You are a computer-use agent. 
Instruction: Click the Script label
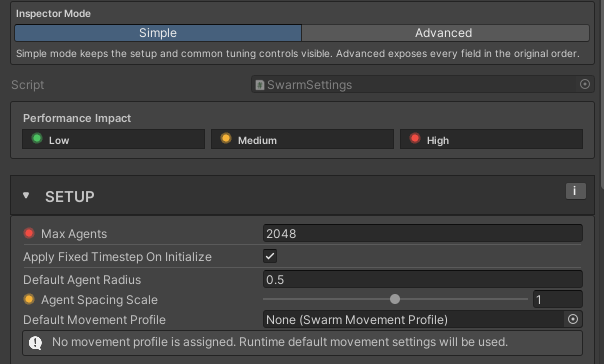pos(28,85)
